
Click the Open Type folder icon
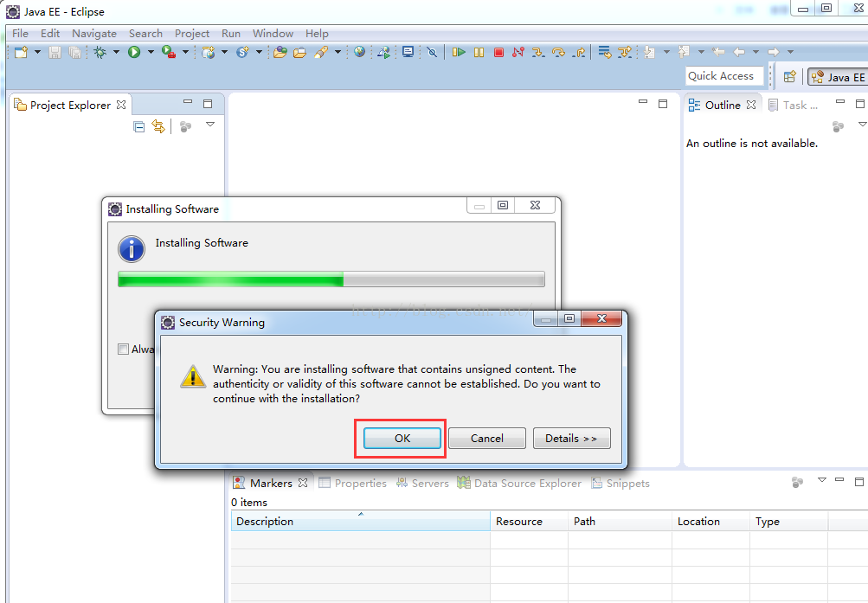click(280, 53)
